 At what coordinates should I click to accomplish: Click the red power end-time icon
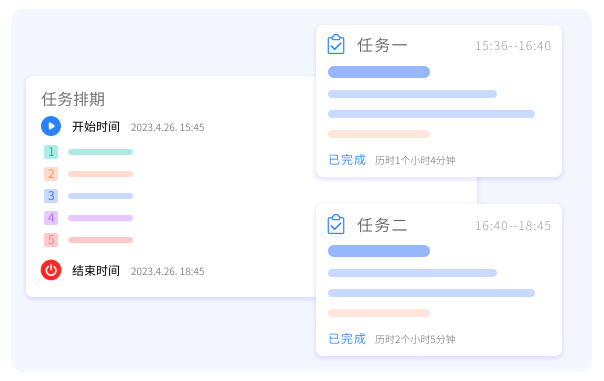click(x=51, y=270)
